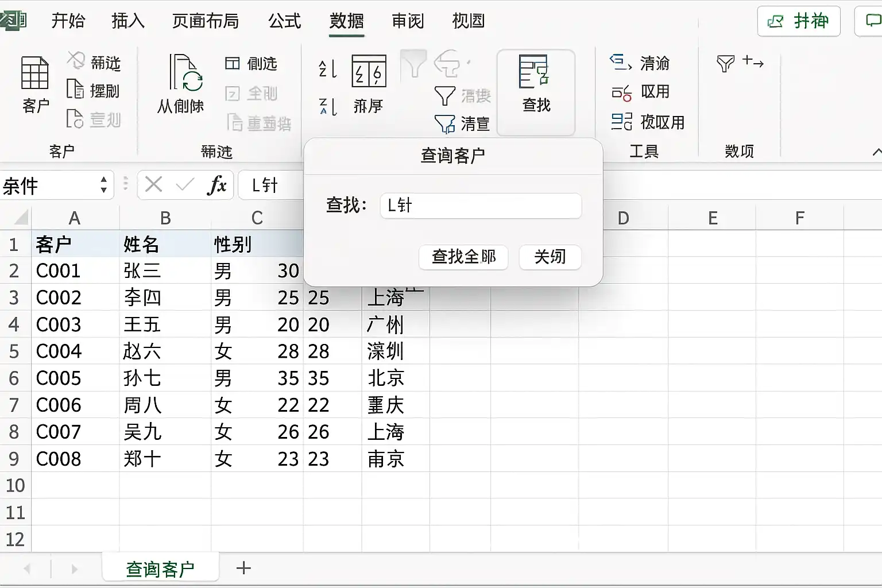The image size is (882, 588).
Task: Switch to the 插入 ribbon tab
Action: [127, 21]
